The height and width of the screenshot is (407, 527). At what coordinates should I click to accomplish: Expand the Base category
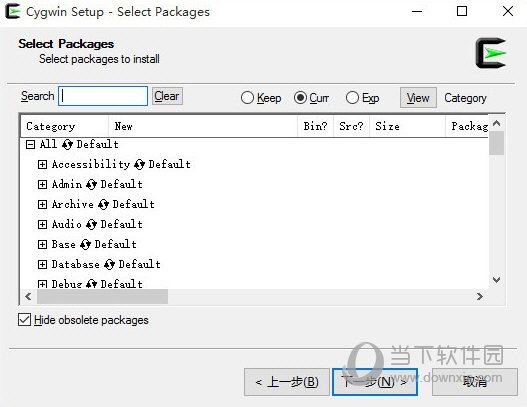(42, 244)
